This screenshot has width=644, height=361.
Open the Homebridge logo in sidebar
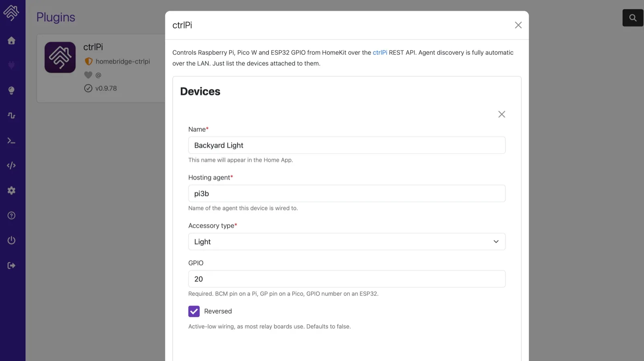coord(11,13)
